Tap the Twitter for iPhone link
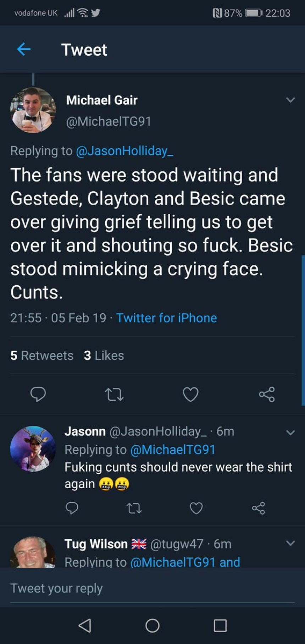Image resolution: width=305 pixels, height=644 pixels. [166, 318]
